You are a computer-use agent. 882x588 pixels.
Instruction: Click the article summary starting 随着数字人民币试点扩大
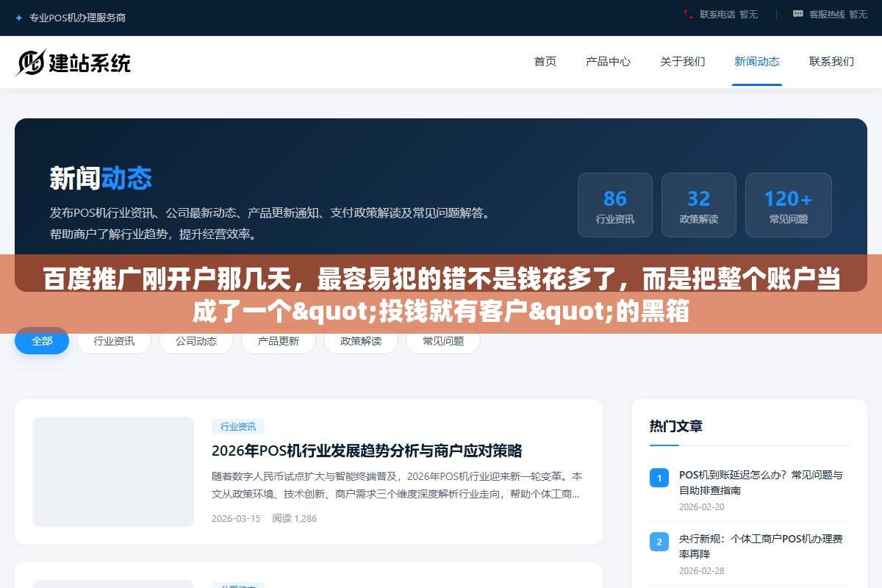pos(397,485)
